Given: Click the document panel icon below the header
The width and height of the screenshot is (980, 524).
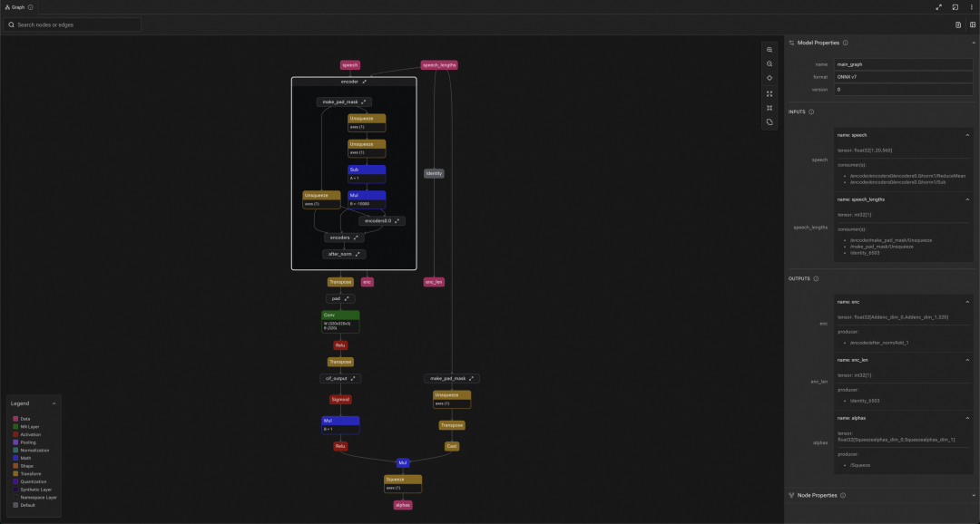Looking at the screenshot, I should point(958,25).
